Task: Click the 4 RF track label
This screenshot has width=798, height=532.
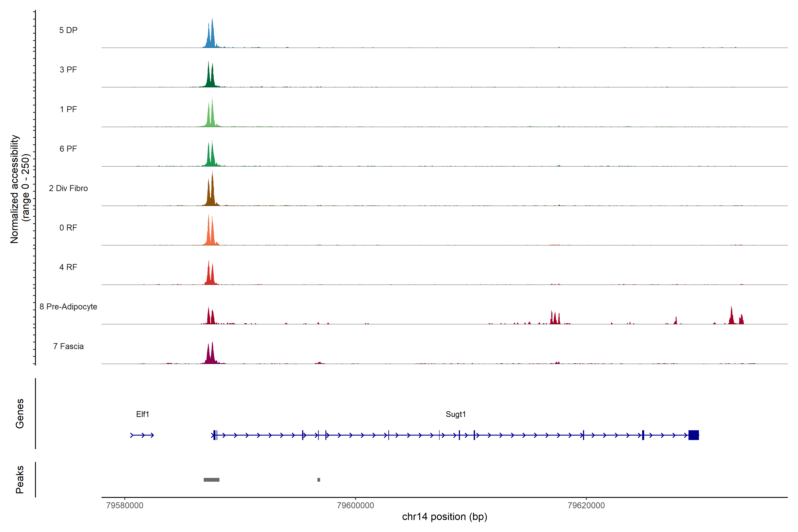Action: tap(68, 267)
